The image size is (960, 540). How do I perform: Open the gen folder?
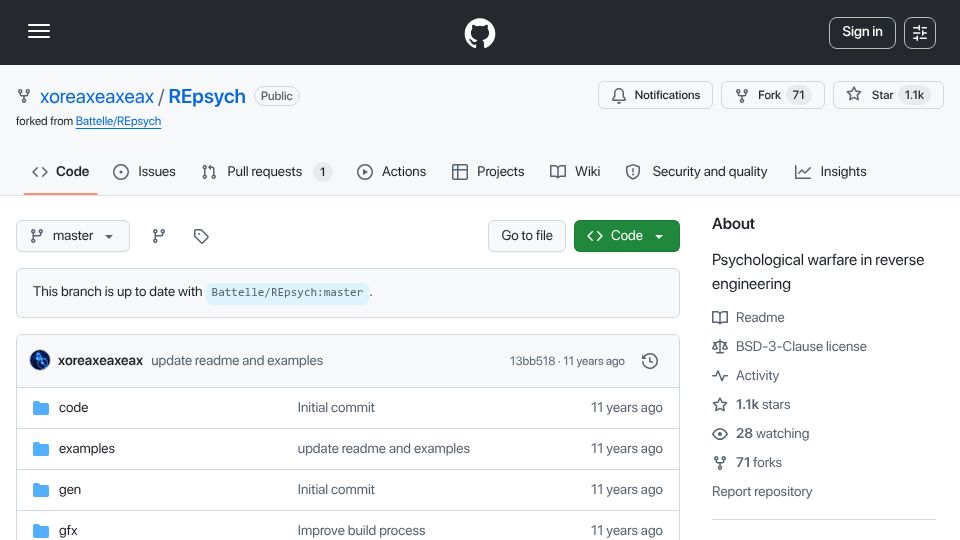[x=70, y=490]
